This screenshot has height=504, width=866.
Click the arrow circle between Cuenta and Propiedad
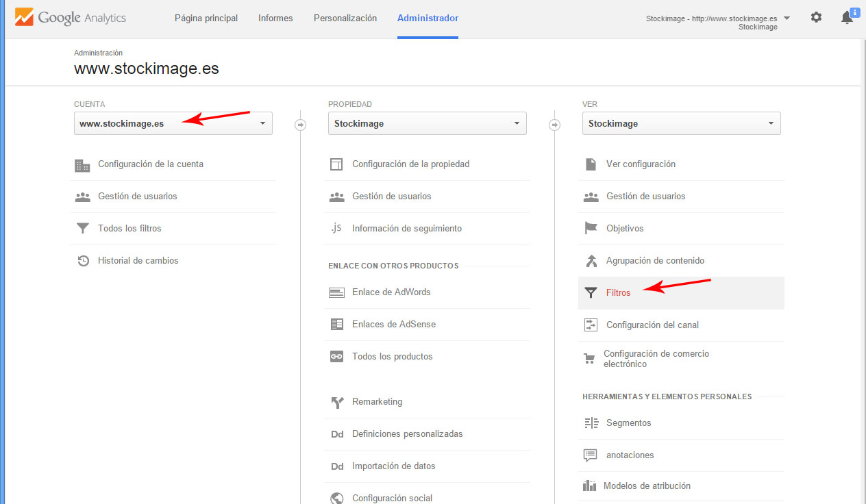point(300,125)
